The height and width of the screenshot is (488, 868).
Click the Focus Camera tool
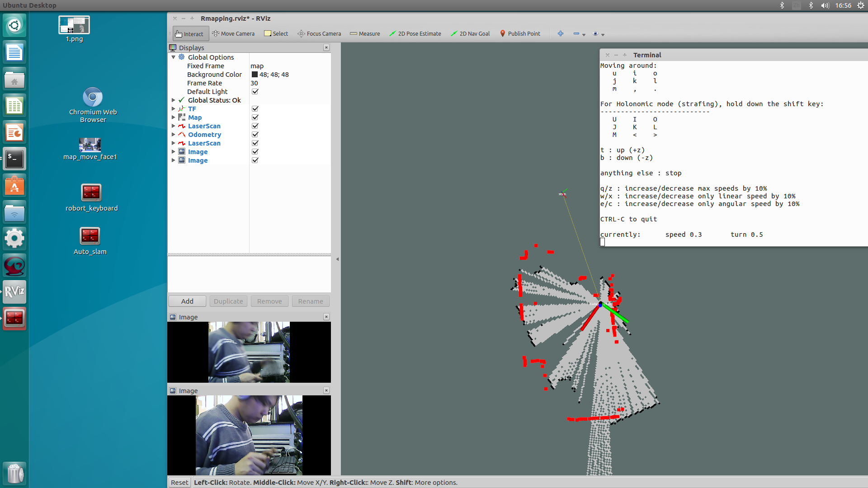319,34
